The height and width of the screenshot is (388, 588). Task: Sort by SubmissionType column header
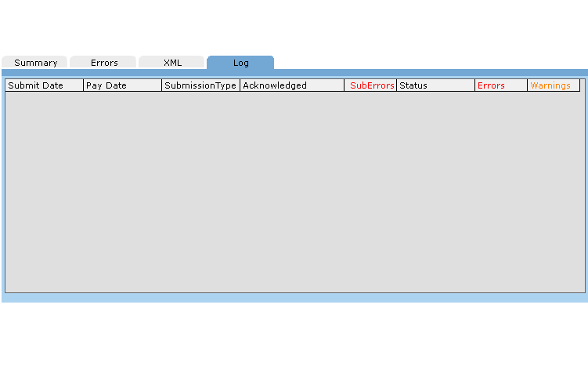pos(200,85)
